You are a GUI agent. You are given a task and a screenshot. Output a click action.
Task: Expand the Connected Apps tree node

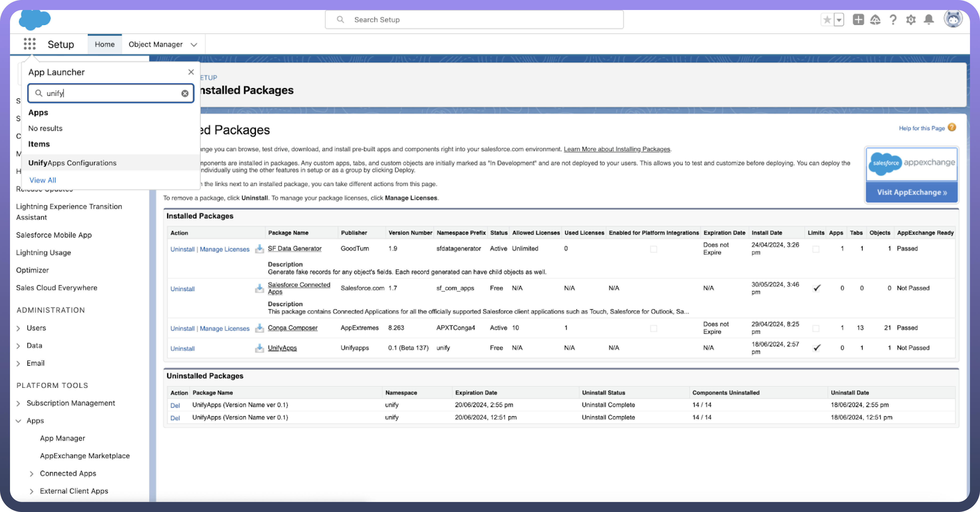coord(31,473)
